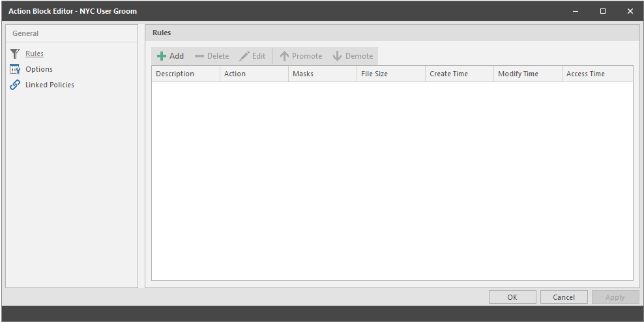Sort by Description column header
Image resolution: width=644 pixels, height=322 pixels.
coord(186,74)
